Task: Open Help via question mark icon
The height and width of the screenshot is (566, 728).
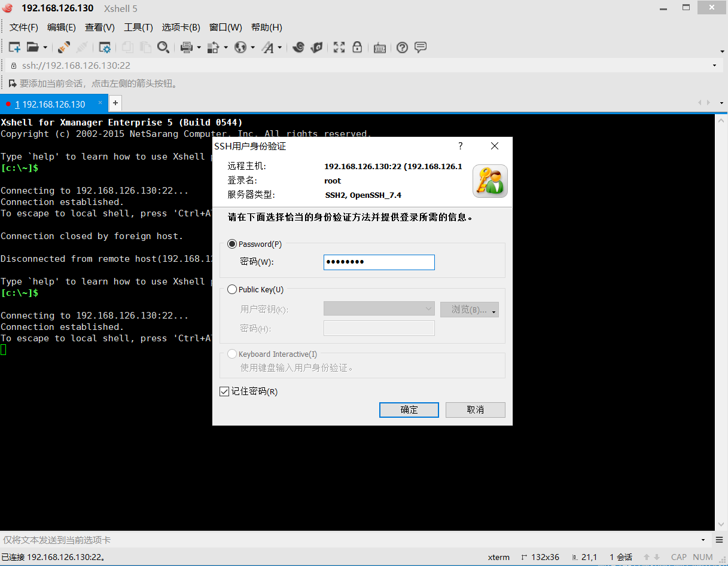Action: pyautogui.click(x=402, y=47)
